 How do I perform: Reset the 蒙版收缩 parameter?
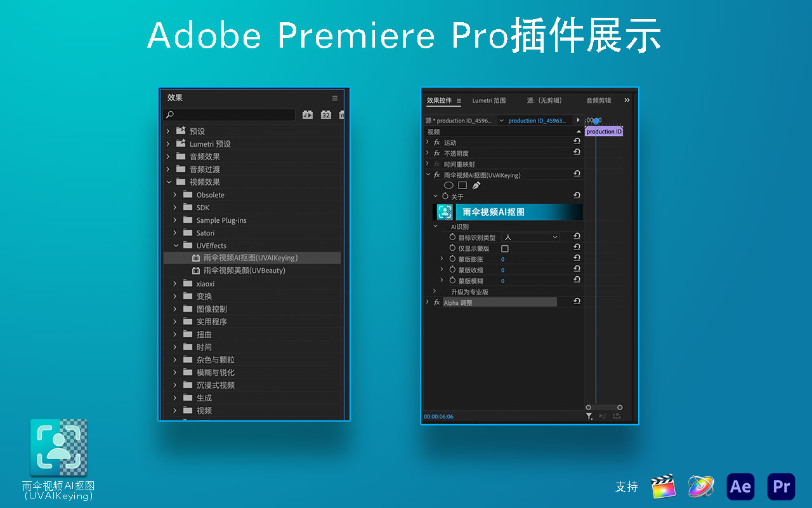click(x=577, y=269)
